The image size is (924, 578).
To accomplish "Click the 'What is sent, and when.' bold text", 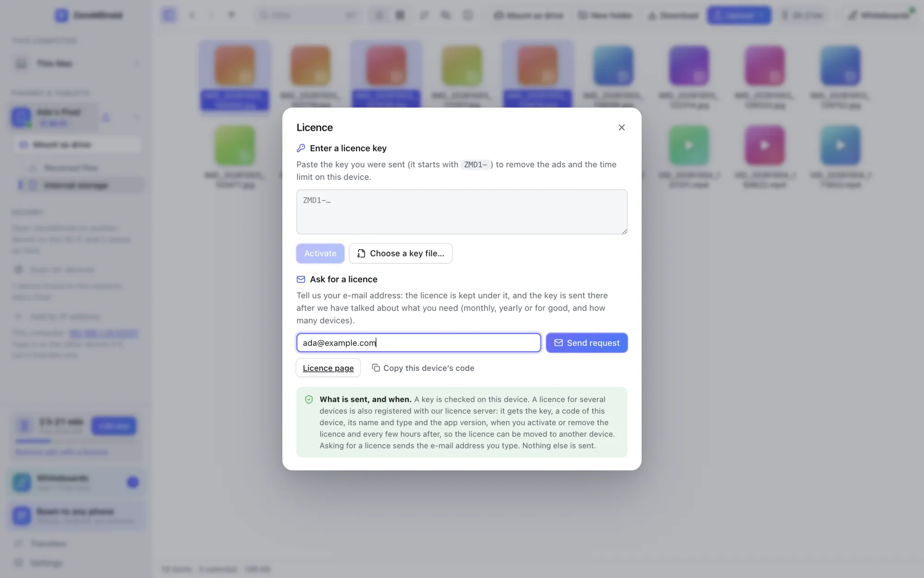I will coord(365,399).
